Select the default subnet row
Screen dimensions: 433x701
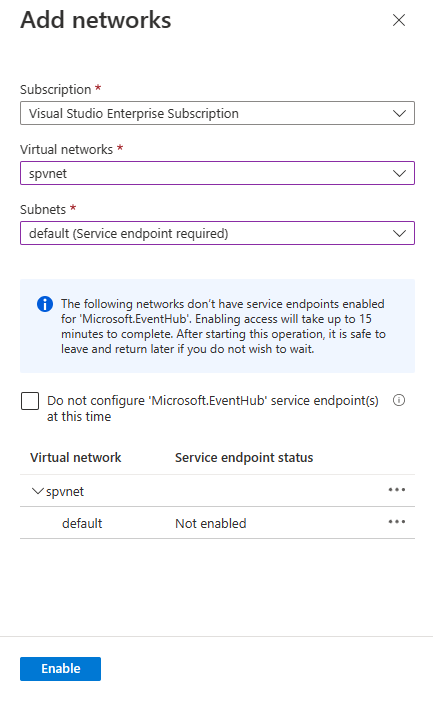click(217, 523)
